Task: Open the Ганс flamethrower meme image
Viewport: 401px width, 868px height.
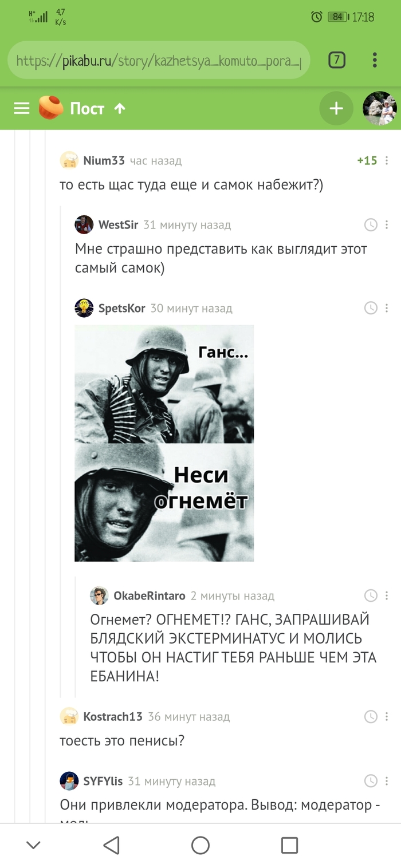Action: [164, 443]
